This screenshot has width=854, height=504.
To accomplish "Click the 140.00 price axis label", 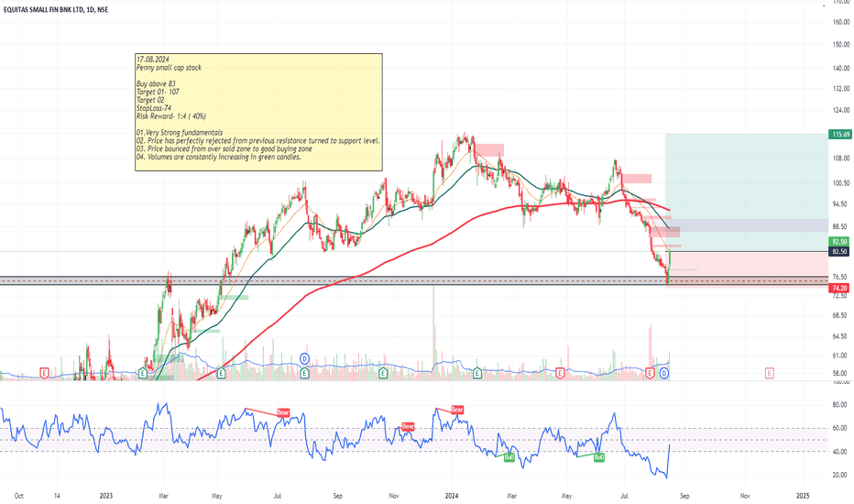I will [x=841, y=68].
